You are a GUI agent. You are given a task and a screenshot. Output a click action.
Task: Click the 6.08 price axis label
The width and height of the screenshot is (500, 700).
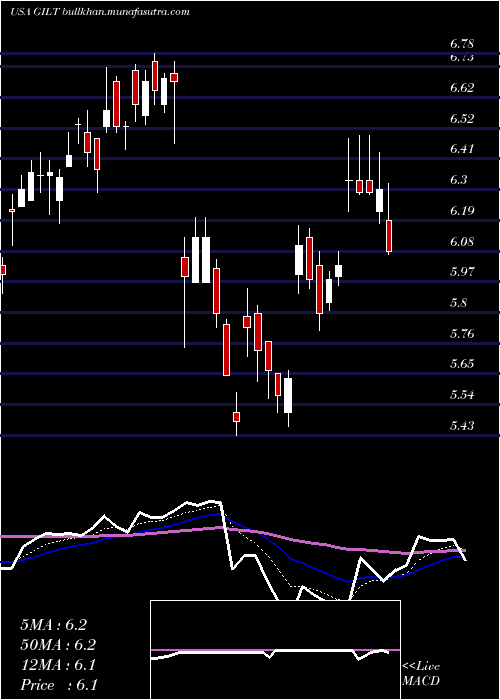tap(462, 242)
